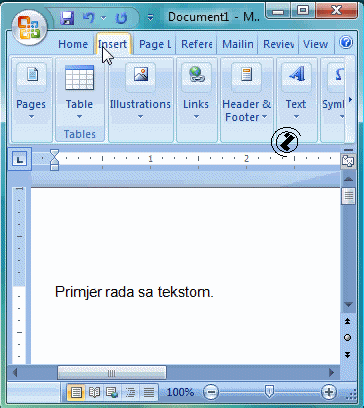
Task: Click the Zoom Out minus button
Action: click(x=211, y=392)
